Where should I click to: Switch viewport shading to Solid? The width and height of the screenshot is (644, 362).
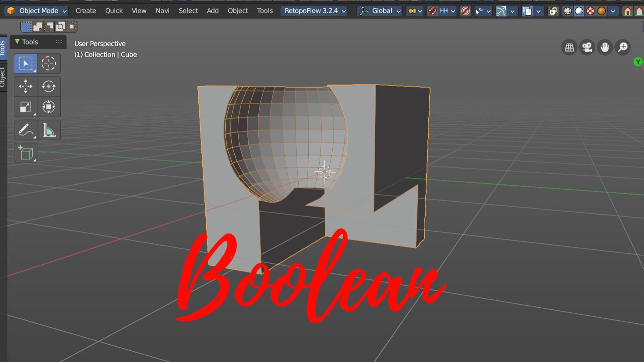pyautogui.click(x=579, y=11)
